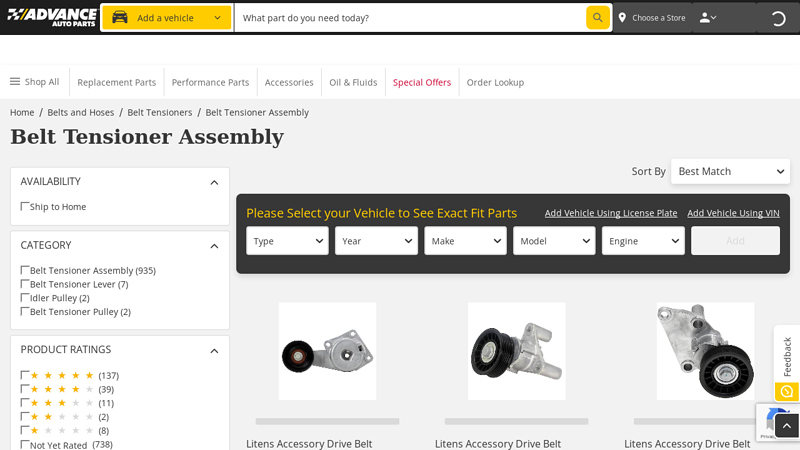
Task: Open first Litens belt tensioner product image
Action: (x=328, y=351)
